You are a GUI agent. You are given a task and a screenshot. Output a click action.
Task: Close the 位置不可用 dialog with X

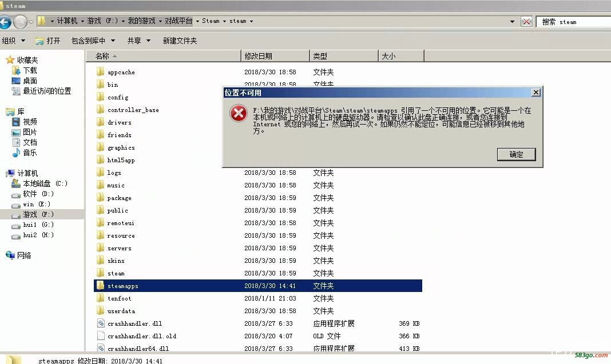[536, 92]
